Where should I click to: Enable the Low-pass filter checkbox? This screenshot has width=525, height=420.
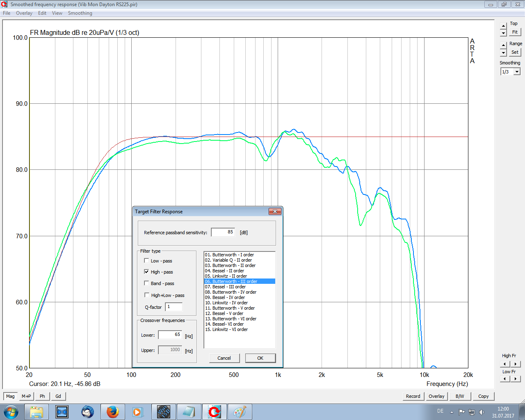146,261
